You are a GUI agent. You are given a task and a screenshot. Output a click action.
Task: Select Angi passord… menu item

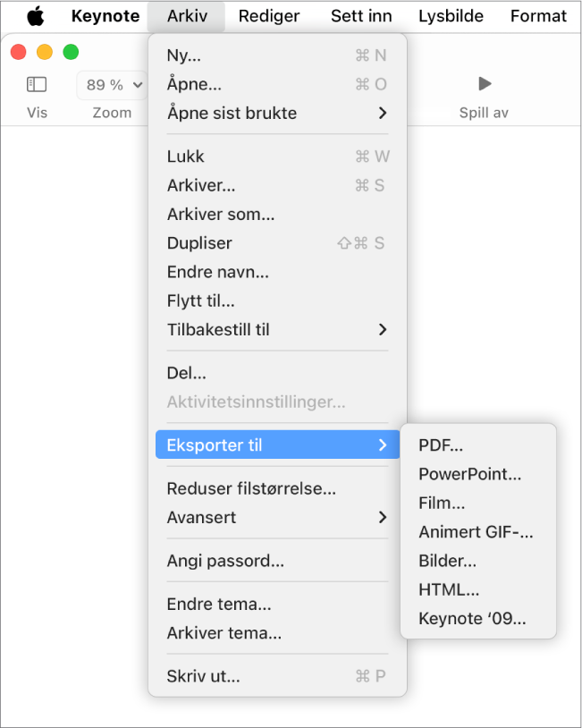tap(277, 561)
